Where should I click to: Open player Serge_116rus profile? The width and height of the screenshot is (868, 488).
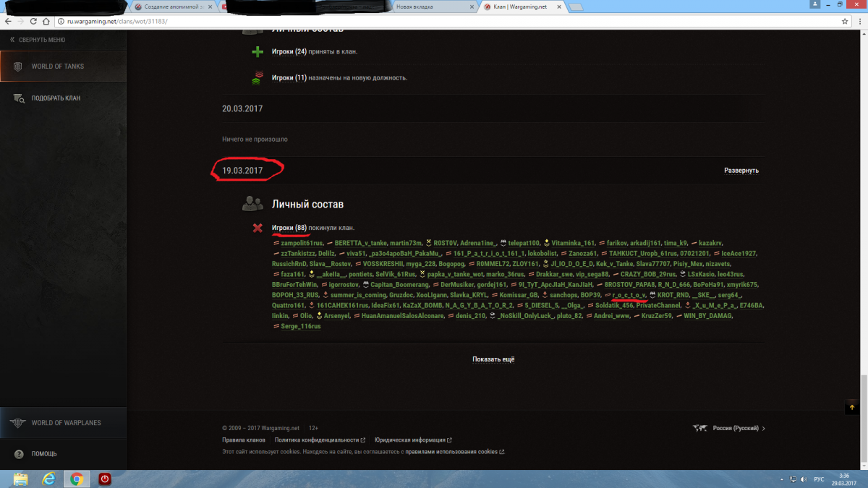pyautogui.click(x=301, y=327)
